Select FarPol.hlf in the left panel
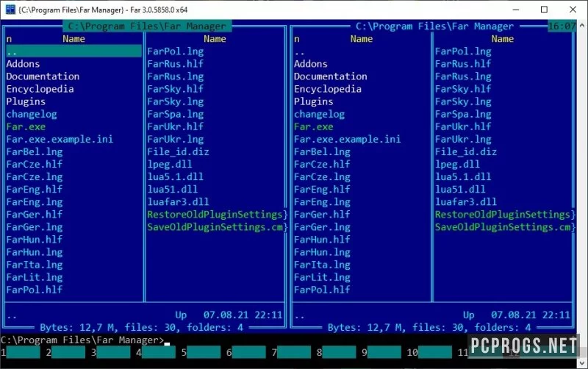This screenshot has width=588, height=369. coord(35,290)
